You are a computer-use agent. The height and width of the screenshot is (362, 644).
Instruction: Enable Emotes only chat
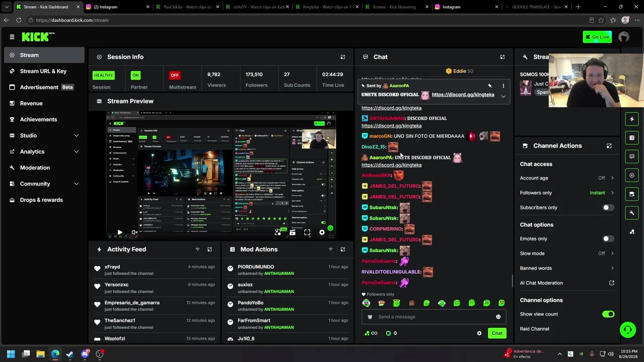(608, 239)
